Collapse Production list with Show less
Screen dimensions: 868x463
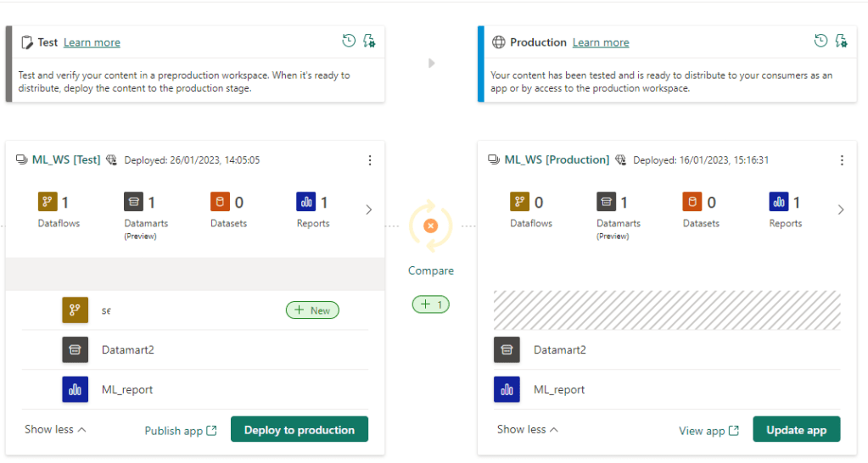point(528,430)
